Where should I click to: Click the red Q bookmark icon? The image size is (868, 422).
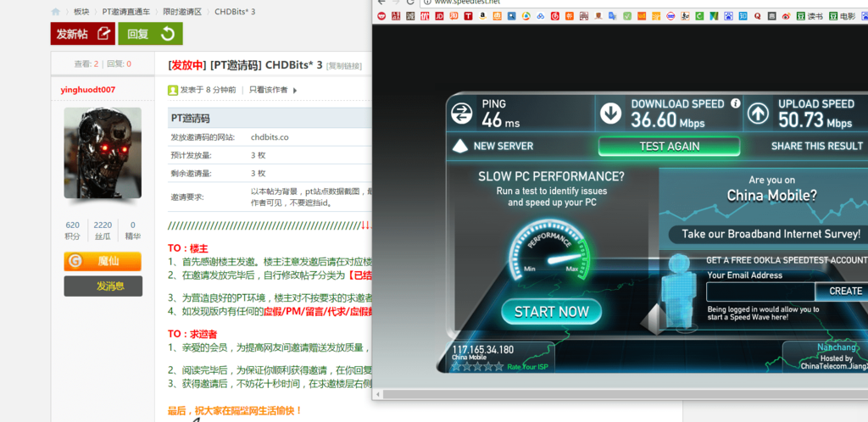point(757,17)
